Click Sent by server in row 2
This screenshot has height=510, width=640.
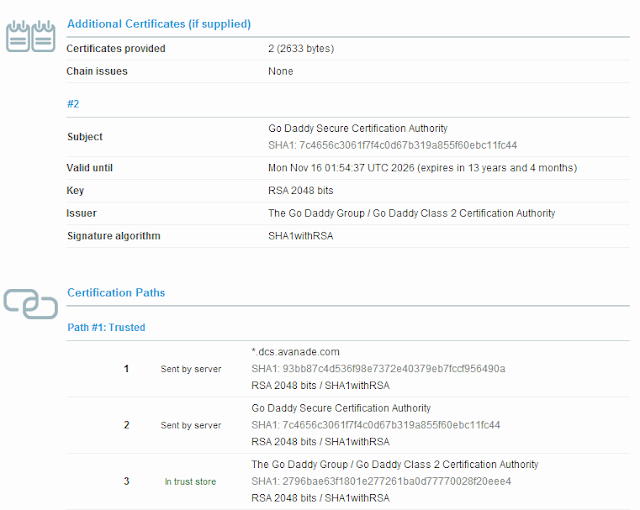click(x=191, y=425)
